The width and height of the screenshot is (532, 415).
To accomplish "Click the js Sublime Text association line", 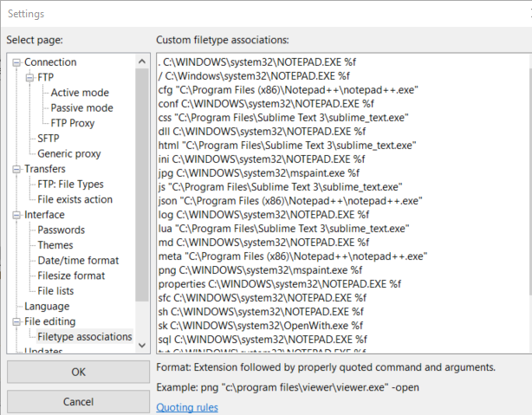I will tap(280, 187).
